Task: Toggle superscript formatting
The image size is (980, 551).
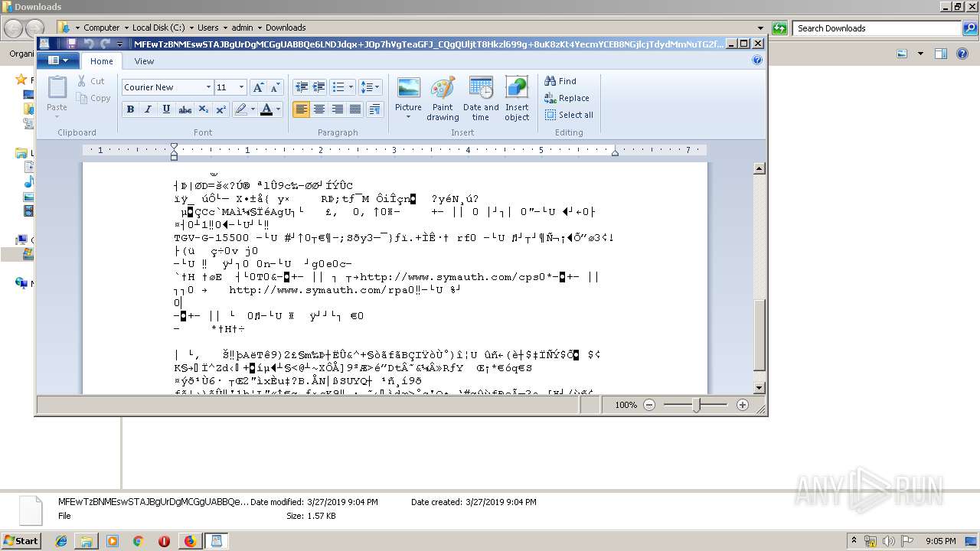Action: click(x=220, y=109)
